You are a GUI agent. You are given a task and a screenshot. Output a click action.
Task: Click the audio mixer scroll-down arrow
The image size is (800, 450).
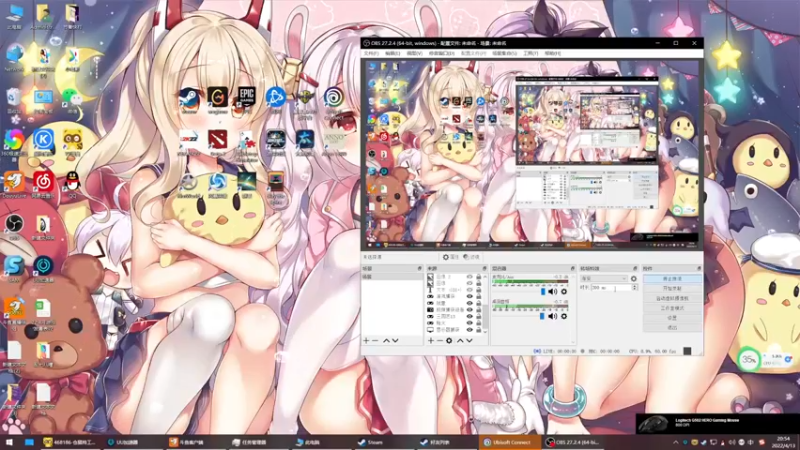coord(572,342)
